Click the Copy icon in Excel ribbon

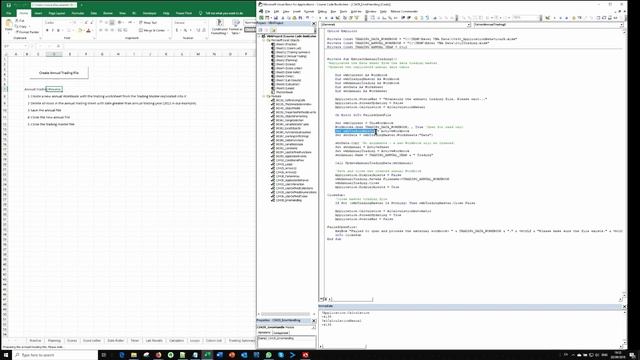coord(22,26)
